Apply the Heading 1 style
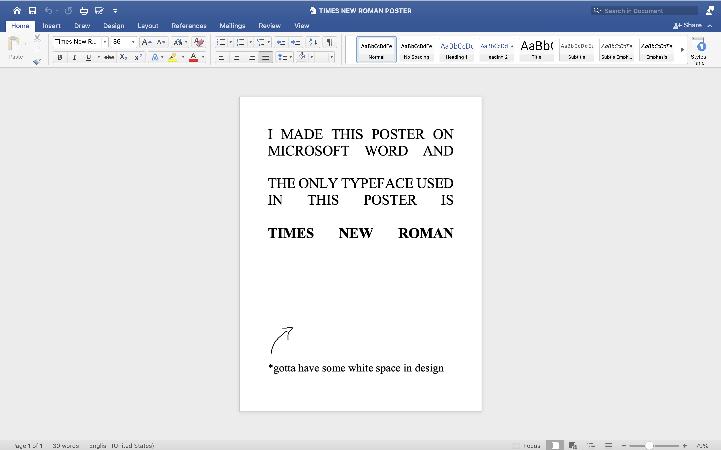Screen dimensions: 721x450 point(456,50)
